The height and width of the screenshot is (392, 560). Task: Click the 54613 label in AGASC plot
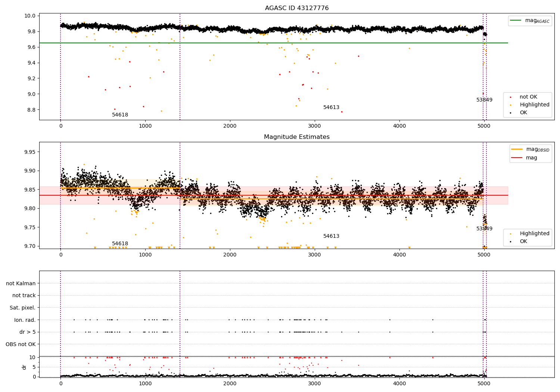point(331,108)
